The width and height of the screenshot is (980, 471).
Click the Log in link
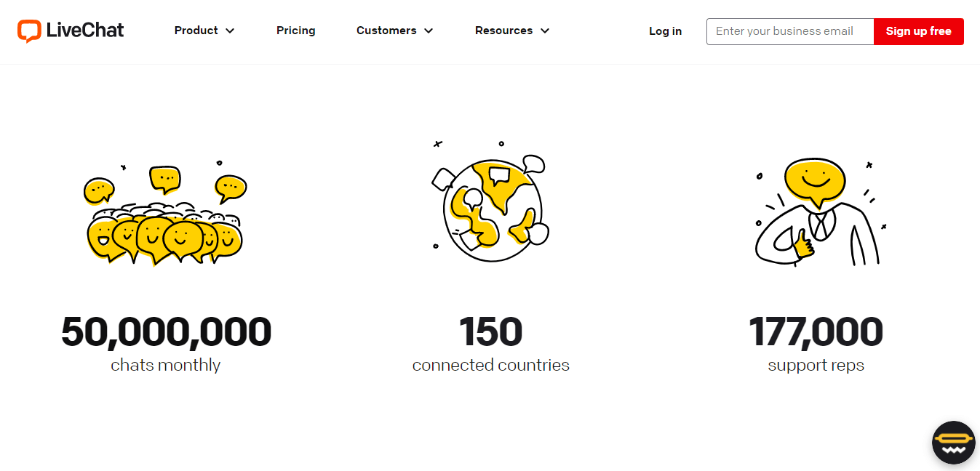665,31
